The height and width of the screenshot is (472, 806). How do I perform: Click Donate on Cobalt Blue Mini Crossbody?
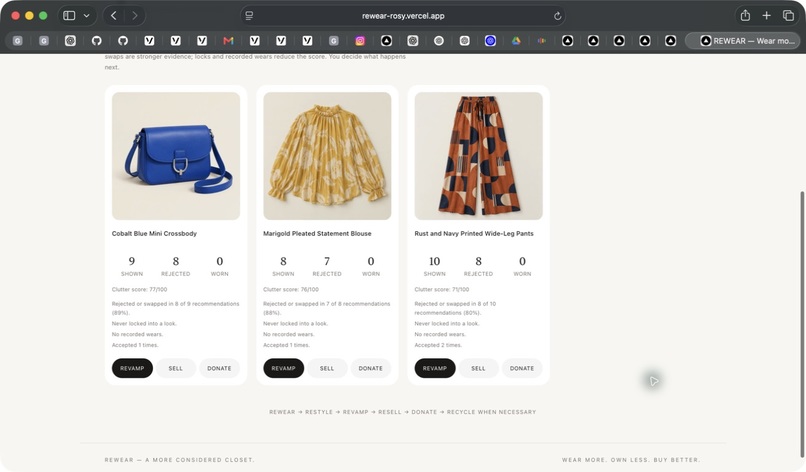click(219, 368)
